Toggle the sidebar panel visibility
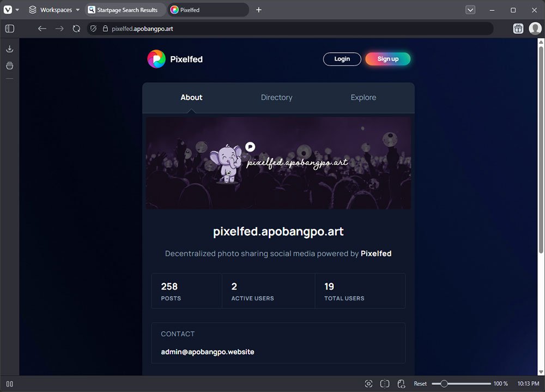 (9, 28)
